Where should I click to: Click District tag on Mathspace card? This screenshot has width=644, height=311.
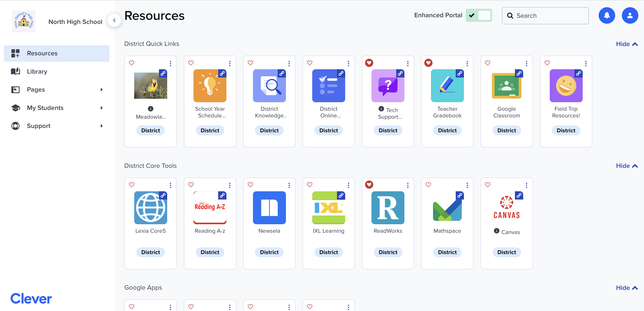[447, 252]
